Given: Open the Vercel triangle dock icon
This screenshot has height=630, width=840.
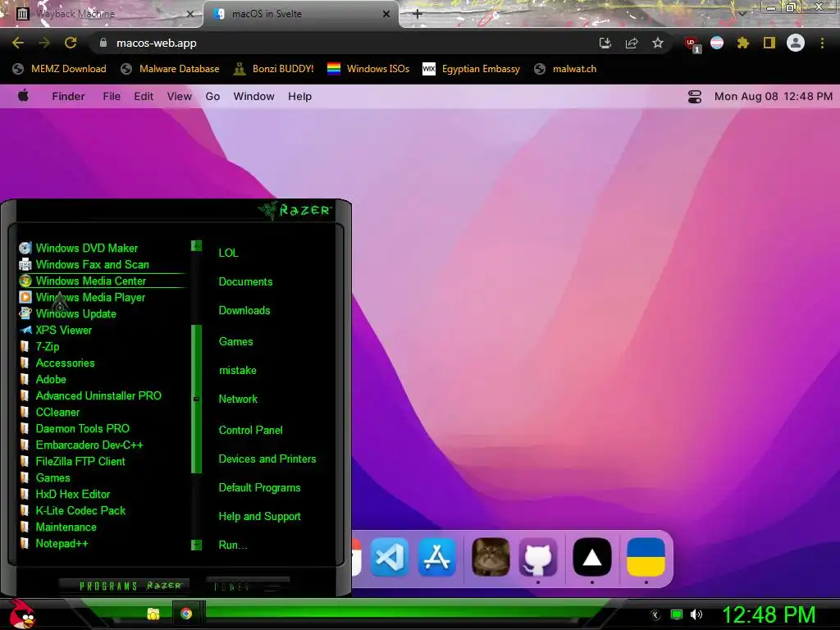Looking at the screenshot, I should click(x=592, y=557).
